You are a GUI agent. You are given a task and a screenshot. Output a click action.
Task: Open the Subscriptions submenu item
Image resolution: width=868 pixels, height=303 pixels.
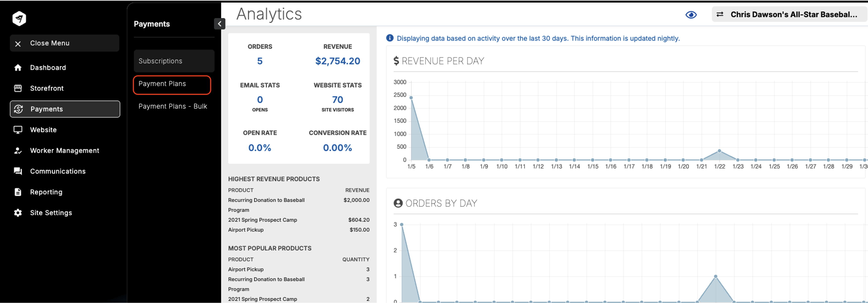tap(174, 61)
